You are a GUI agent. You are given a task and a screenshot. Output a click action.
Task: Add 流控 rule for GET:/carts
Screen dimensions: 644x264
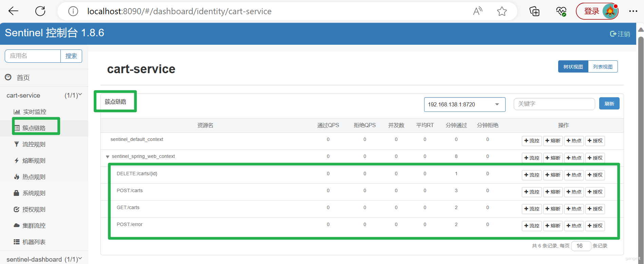coord(532,209)
